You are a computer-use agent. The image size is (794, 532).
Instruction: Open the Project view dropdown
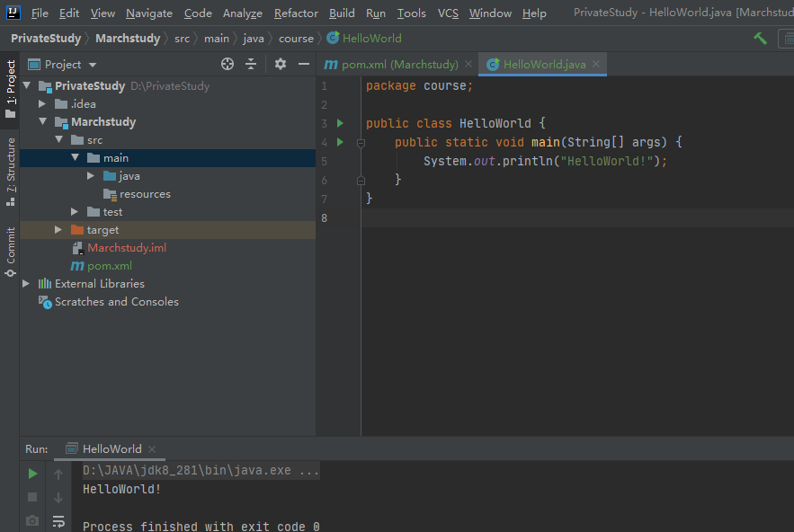pos(93,65)
